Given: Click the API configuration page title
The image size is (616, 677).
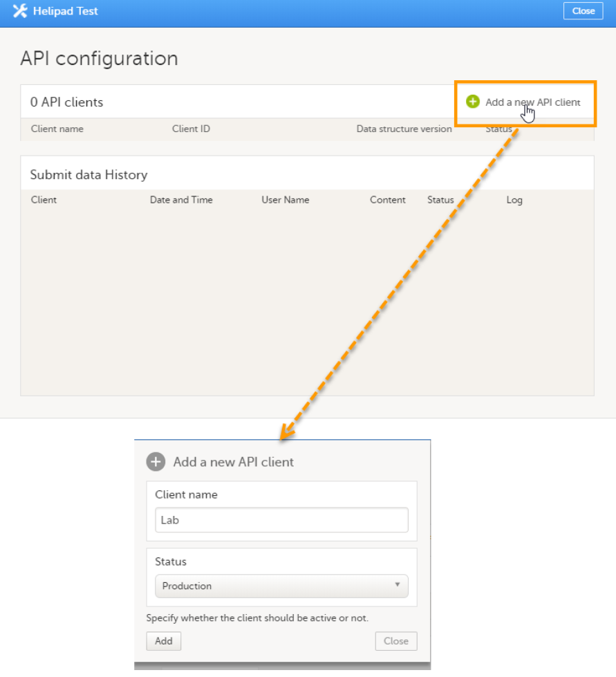Looking at the screenshot, I should tap(99, 59).
